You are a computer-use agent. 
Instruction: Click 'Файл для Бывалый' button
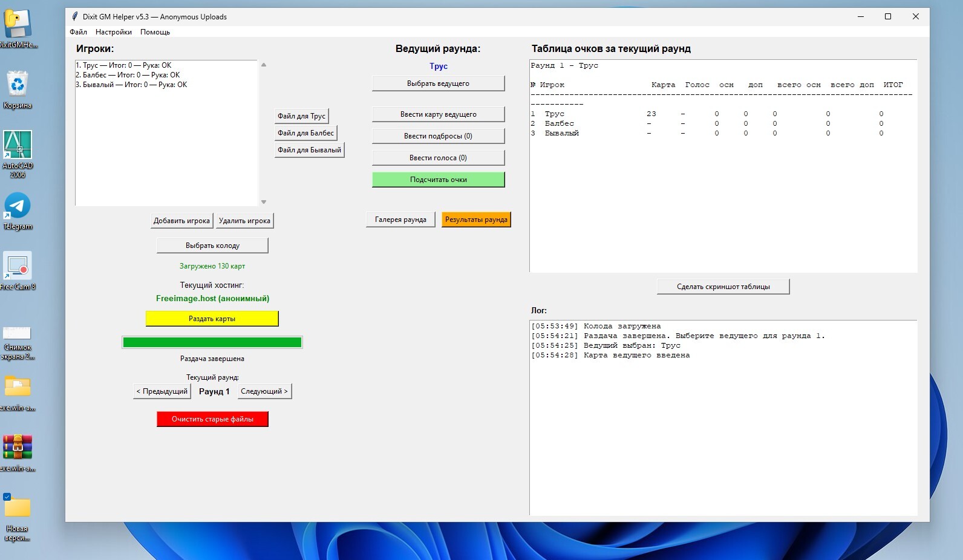point(309,150)
